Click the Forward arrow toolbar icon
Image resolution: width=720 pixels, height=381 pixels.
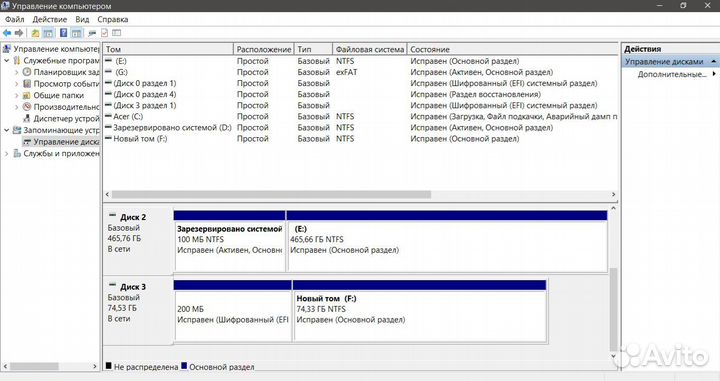coord(19,33)
